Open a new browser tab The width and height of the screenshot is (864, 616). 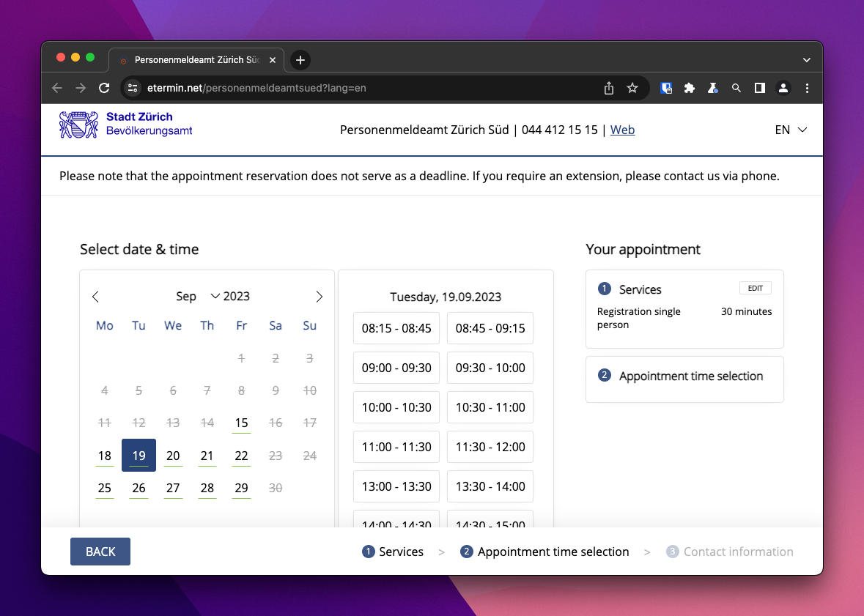(300, 60)
